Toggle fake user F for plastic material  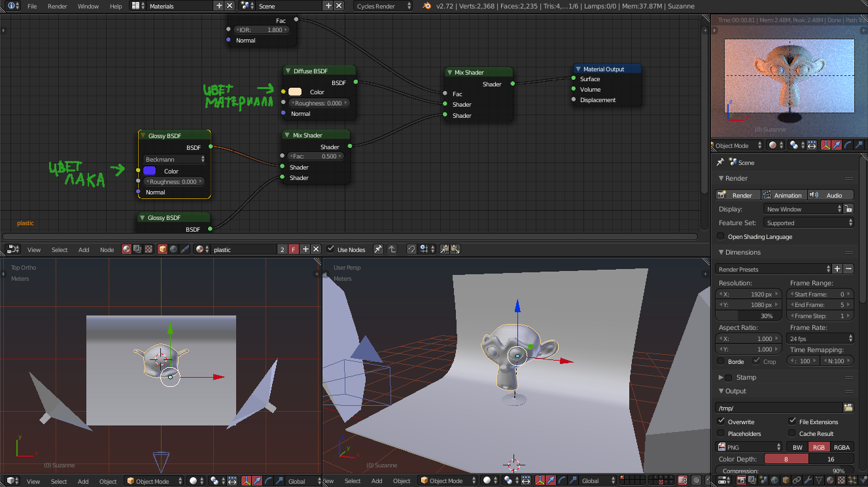(x=294, y=249)
